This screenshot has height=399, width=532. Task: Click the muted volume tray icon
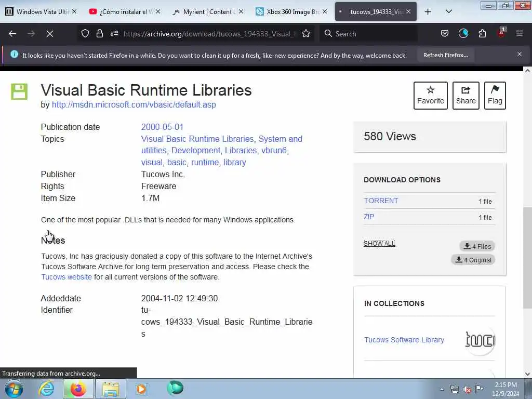coord(467,389)
